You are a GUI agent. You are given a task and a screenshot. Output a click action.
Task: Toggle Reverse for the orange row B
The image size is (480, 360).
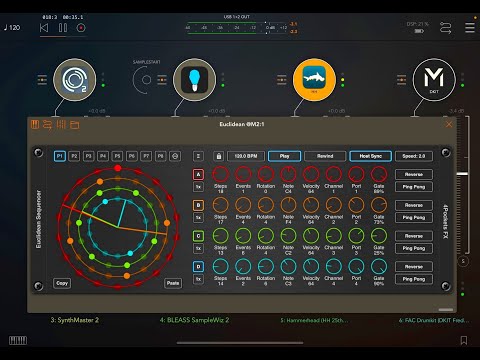(x=414, y=205)
